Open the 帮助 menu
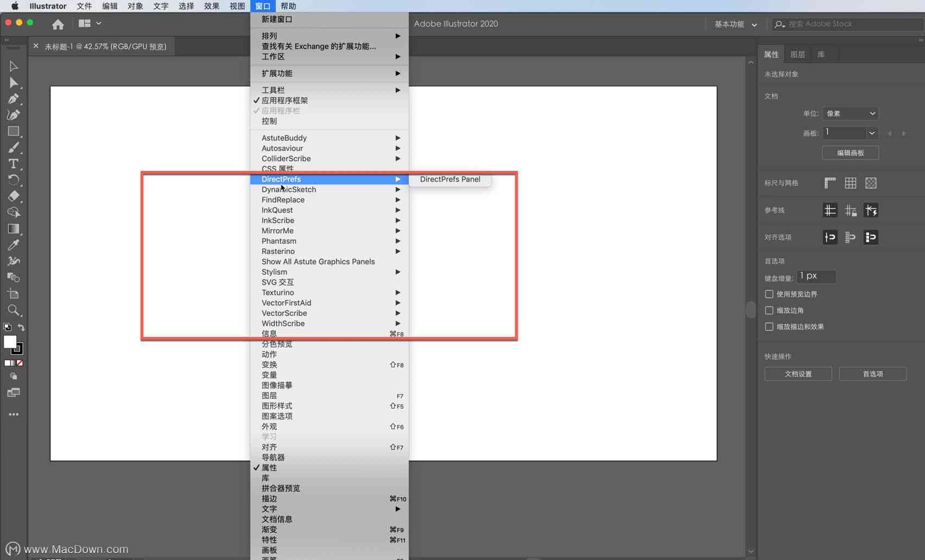The image size is (925, 560). [288, 6]
